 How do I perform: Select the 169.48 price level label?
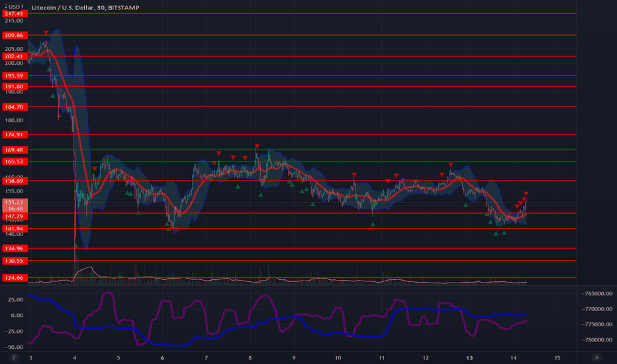click(x=15, y=150)
